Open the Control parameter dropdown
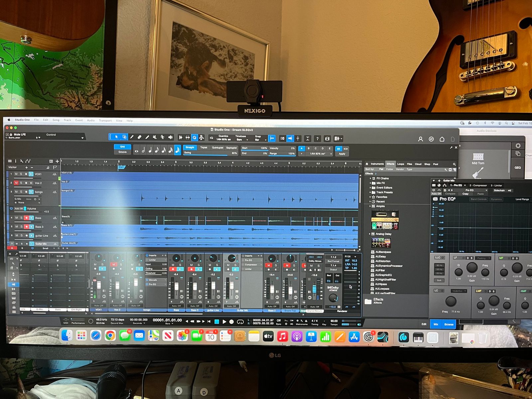 (82, 138)
